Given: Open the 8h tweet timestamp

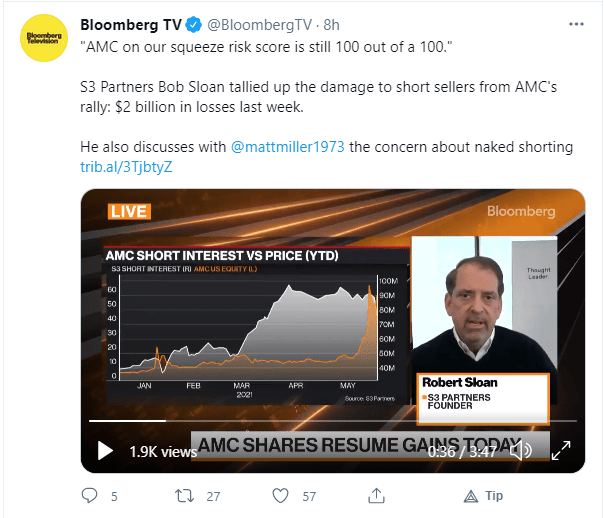Looking at the screenshot, I should pyautogui.click(x=331, y=25).
